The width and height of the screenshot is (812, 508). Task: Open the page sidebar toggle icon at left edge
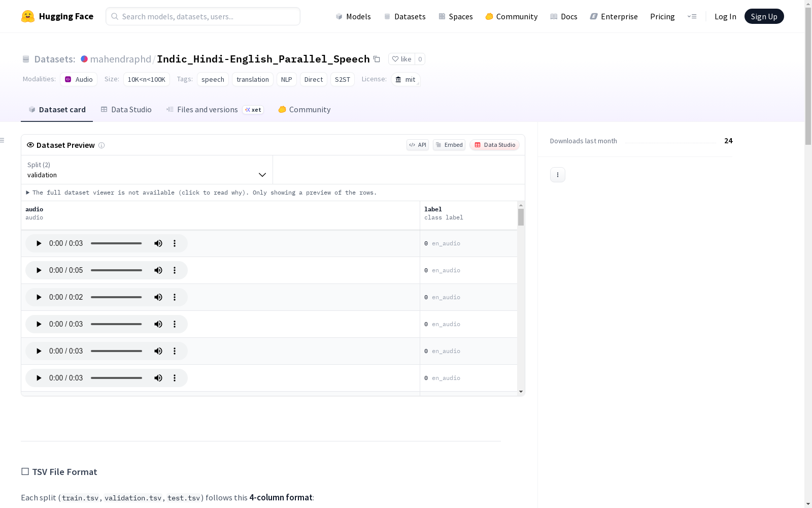point(3,140)
